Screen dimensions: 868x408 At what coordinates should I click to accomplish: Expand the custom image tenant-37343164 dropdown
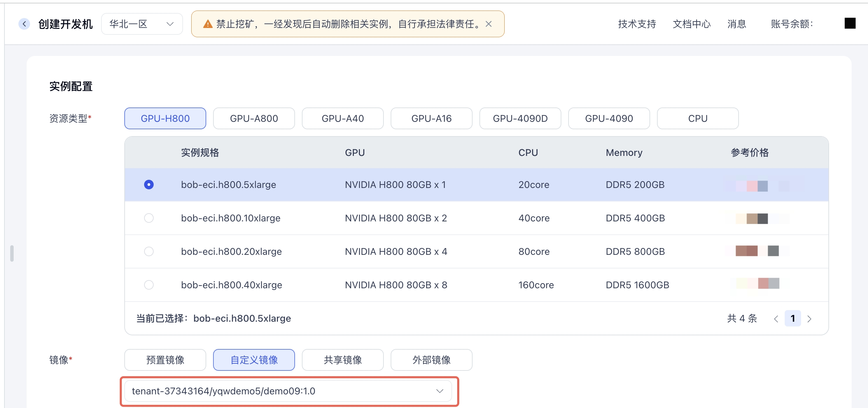click(288, 391)
